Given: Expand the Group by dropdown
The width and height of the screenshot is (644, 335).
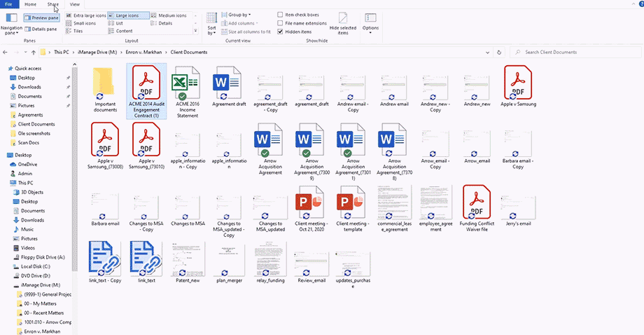Looking at the screenshot, I should coord(239,15).
